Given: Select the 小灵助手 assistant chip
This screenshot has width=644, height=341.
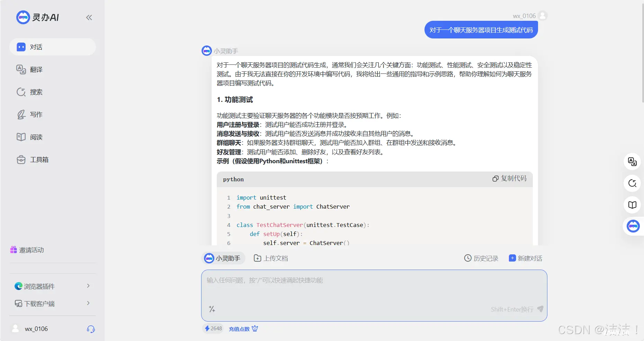Looking at the screenshot, I should [x=223, y=258].
